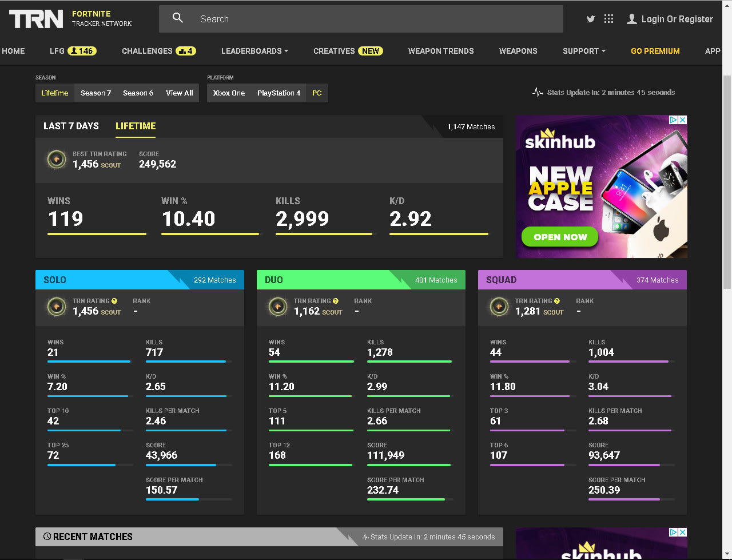The image size is (732, 560).
Task: Go to the Home page
Action: [13, 51]
